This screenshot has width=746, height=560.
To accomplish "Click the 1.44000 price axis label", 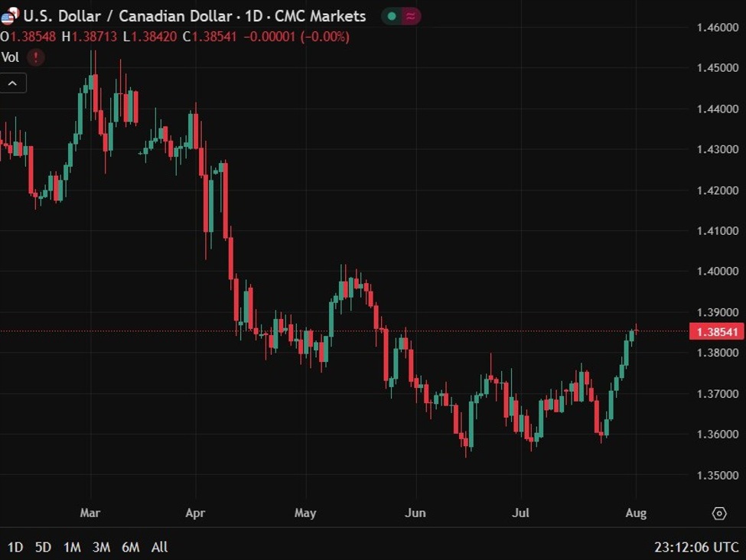I will 718,109.
